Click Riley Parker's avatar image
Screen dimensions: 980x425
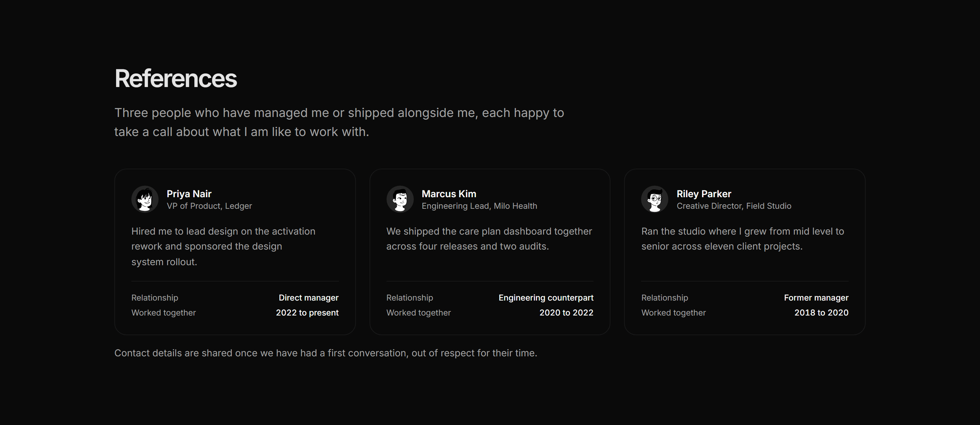655,199
